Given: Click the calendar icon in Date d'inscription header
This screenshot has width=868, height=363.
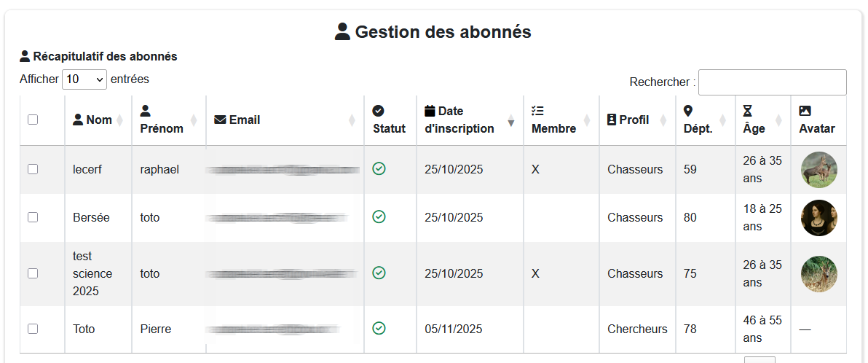Looking at the screenshot, I should click(430, 111).
